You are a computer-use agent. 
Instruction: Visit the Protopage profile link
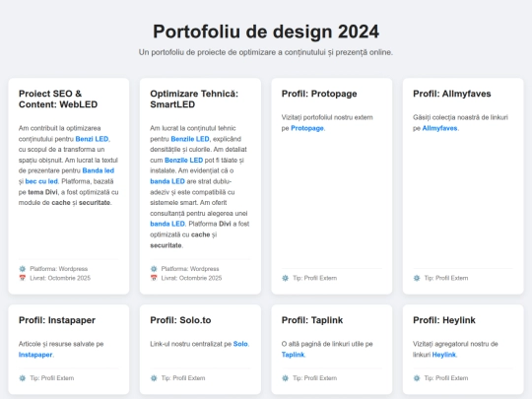coord(307,128)
